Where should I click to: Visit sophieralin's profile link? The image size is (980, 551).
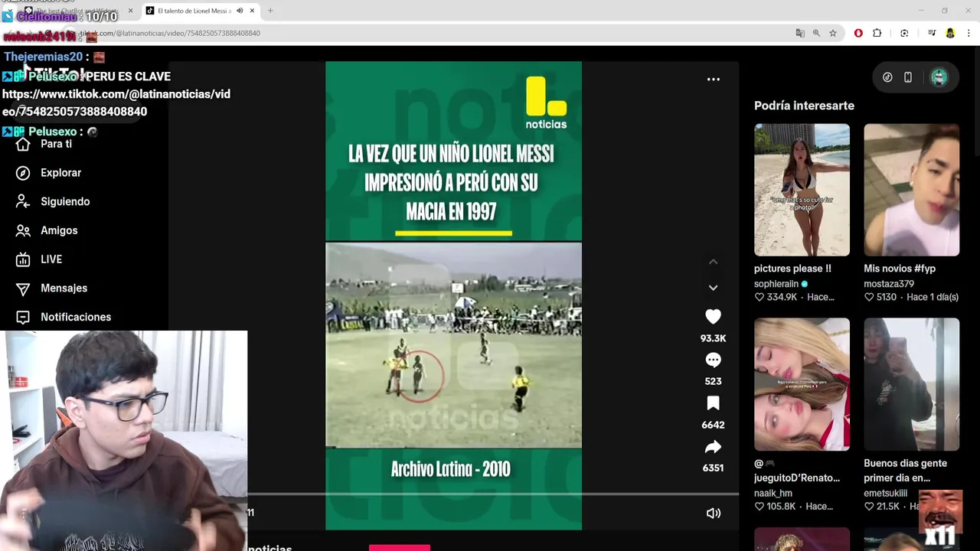776,284
